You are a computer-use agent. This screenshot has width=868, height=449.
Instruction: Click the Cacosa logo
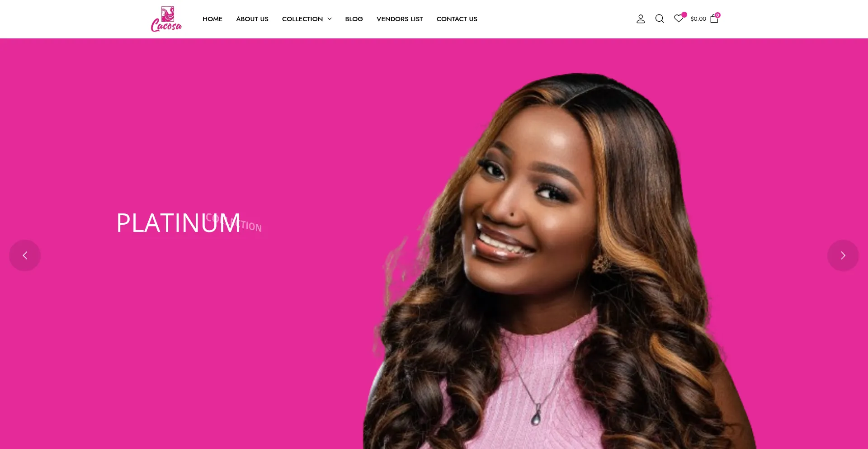[166, 19]
